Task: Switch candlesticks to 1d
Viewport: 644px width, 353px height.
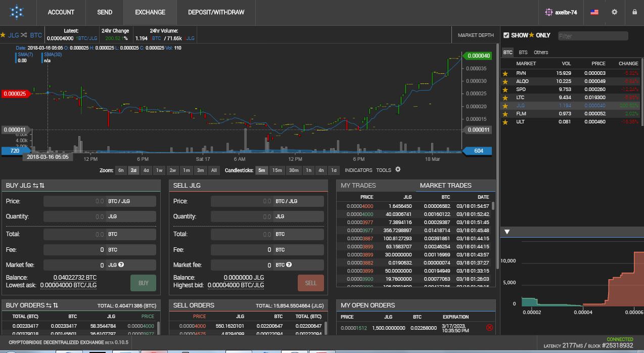Action: tap(334, 170)
